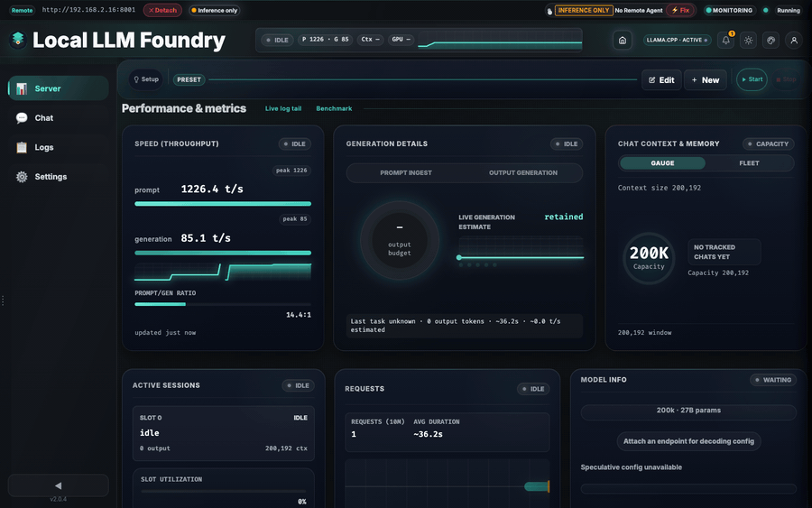Click the IDLE badge in Speed (Throughput) card
Screen dimensions: 812x508
click(x=295, y=144)
